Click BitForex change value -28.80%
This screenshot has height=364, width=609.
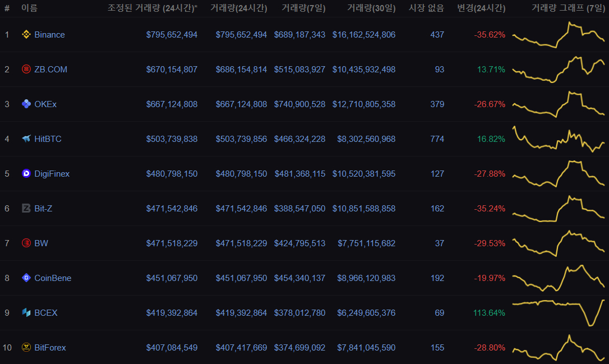point(490,347)
